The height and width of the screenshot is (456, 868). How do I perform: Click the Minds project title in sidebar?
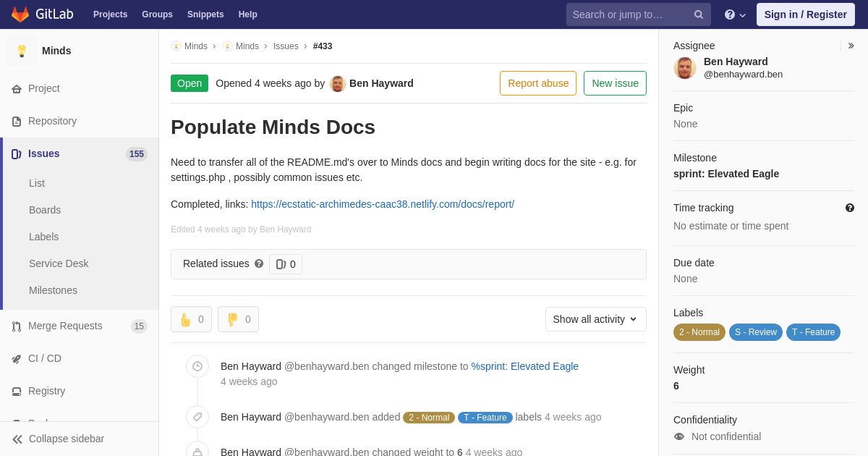tap(56, 51)
